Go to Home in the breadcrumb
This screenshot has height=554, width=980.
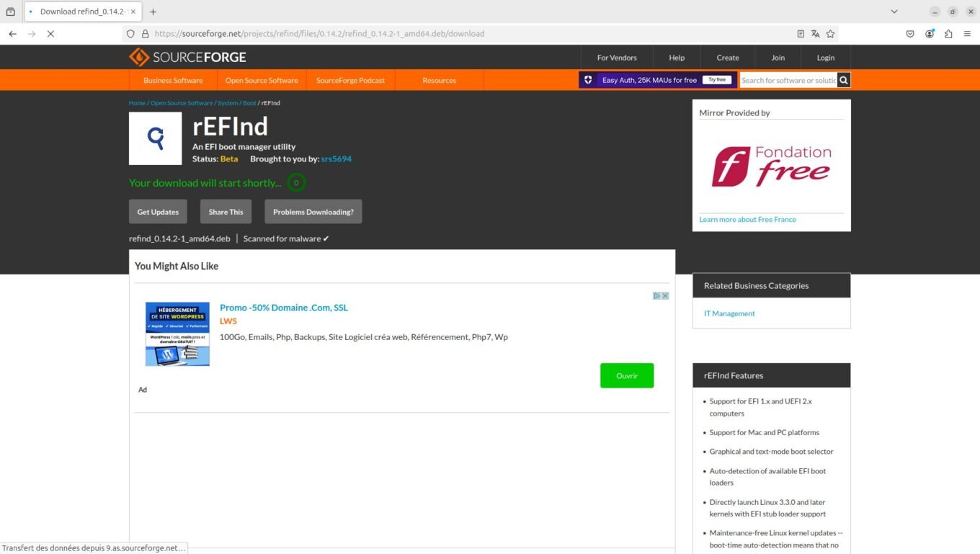tap(137, 103)
